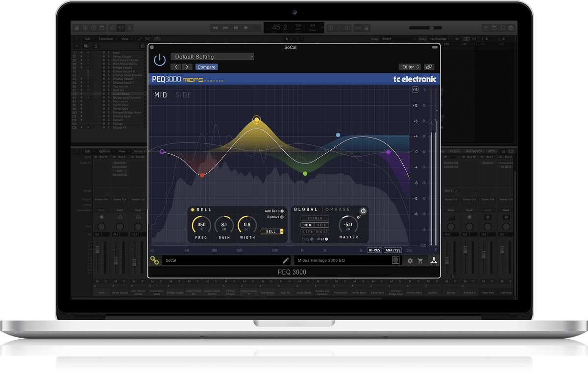Toggle the HI-RES display mode
588x373 pixels.
pos(374,250)
